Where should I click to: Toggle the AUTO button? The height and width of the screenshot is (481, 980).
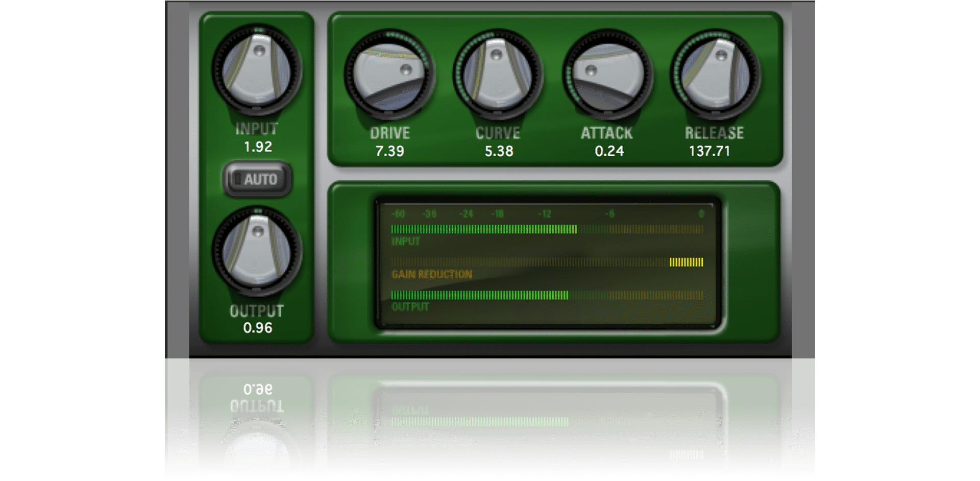click(257, 179)
